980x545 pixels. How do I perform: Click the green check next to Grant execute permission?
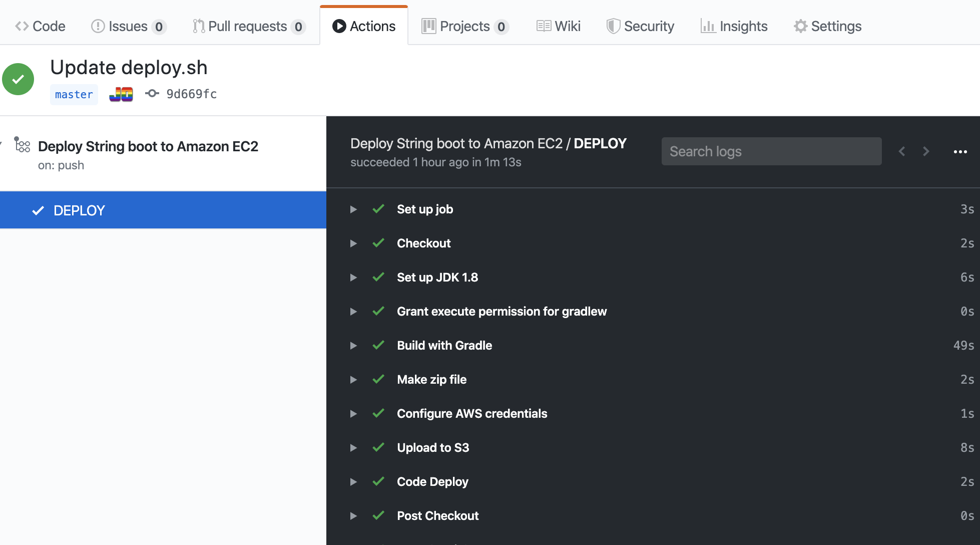tap(378, 311)
